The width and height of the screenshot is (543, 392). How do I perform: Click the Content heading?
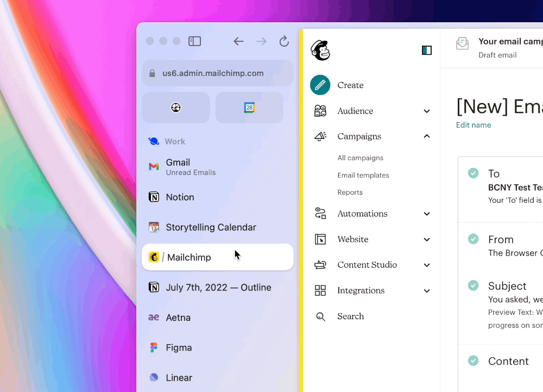[508, 361]
